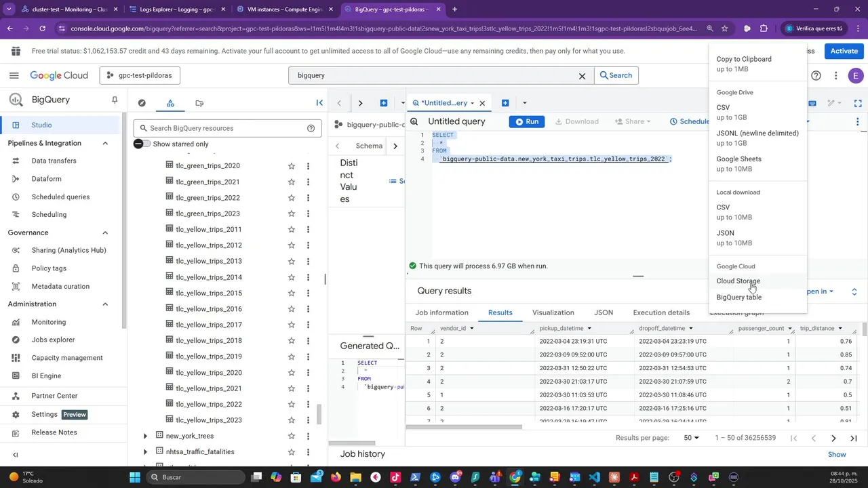Expand the new_york_trees dataset
868x488 pixels.
pos(145,436)
